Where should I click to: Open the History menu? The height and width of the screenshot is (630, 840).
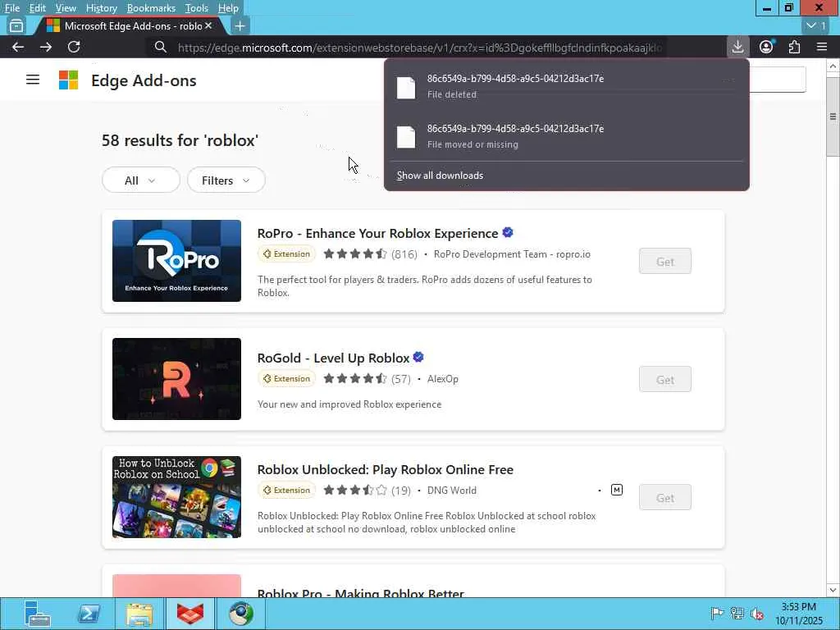pos(101,8)
